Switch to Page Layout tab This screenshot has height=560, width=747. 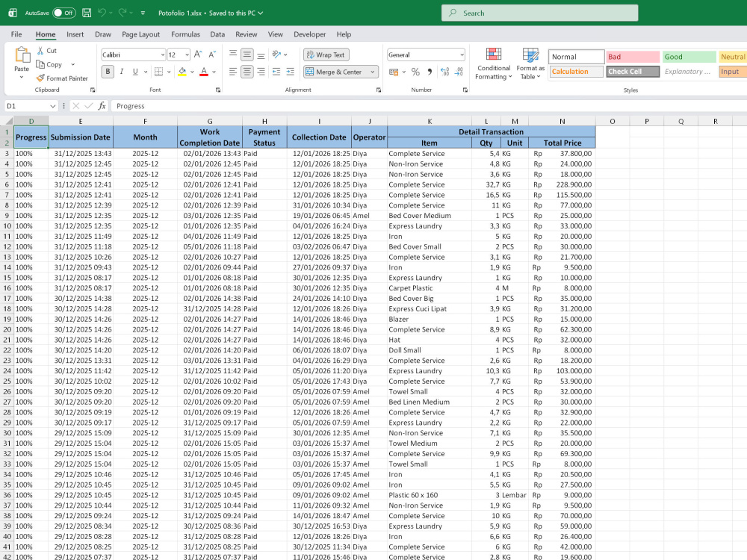click(x=140, y=34)
